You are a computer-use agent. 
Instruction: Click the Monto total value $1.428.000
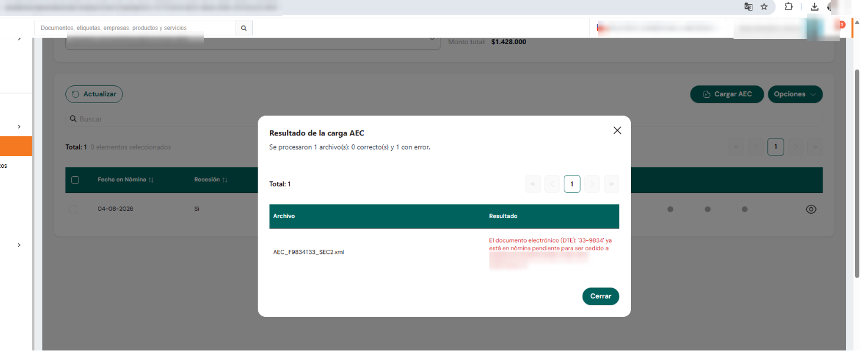coord(508,42)
